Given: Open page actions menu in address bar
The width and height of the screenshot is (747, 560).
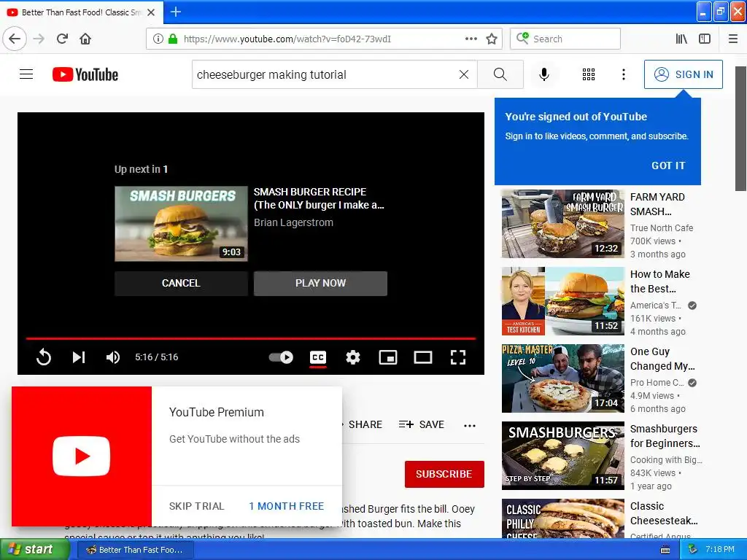Looking at the screenshot, I should 471,39.
